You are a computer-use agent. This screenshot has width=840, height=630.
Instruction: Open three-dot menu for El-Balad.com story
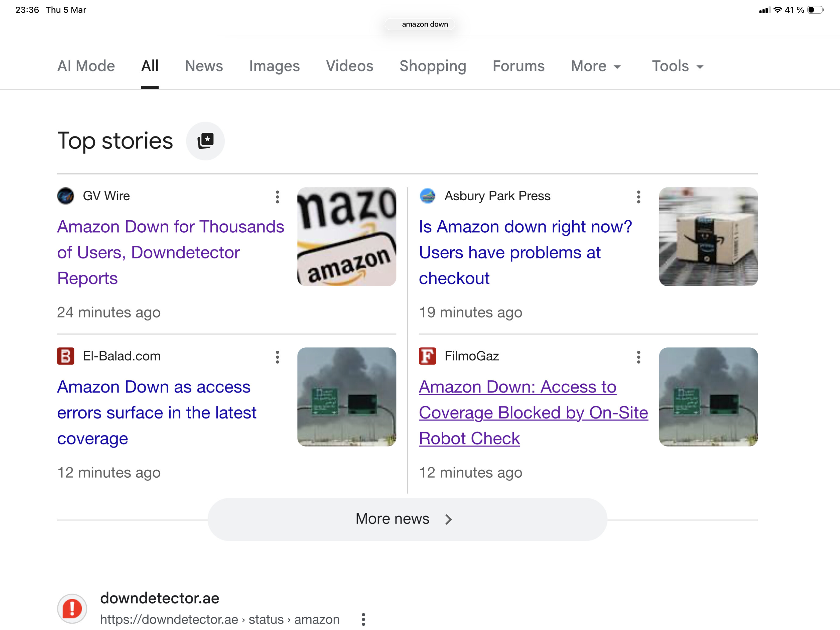click(x=277, y=357)
